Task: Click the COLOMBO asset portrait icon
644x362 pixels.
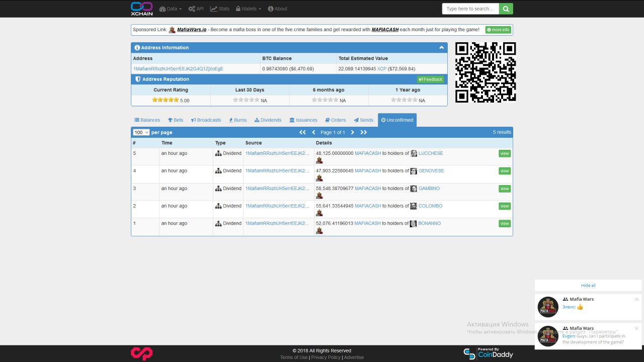Action: click(x=414, y=206)
